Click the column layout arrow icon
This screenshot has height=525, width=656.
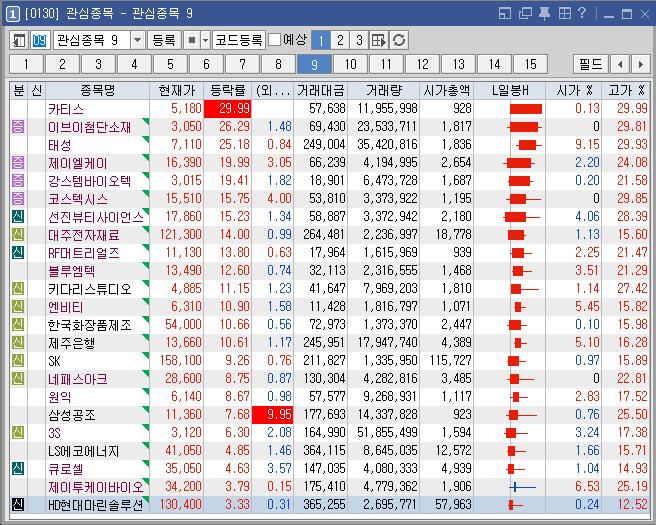click(379, 41)
